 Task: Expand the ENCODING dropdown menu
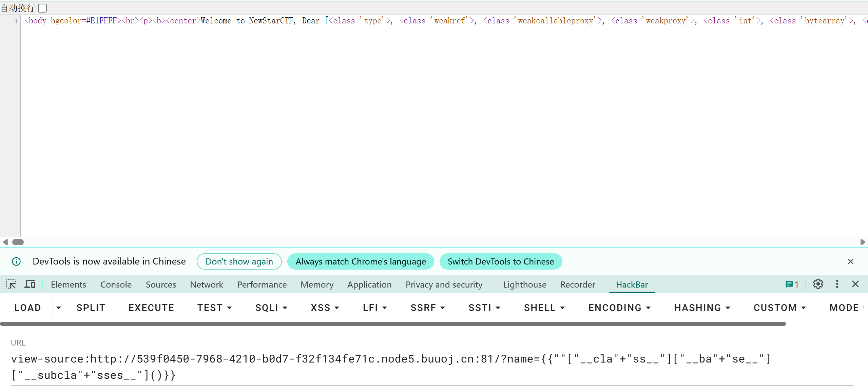pyautogui.click(x=619, y=308)
